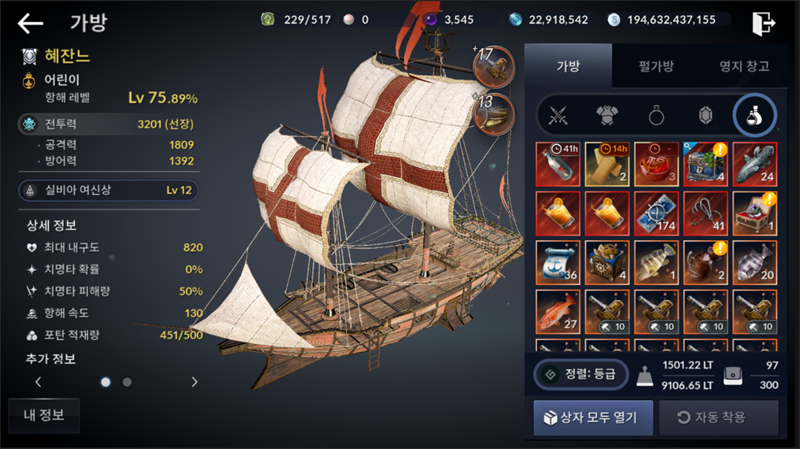Screen dimensions: 800x449
Task: Go to next detail page with right chevron
Action: pyautogui.click(x=194, y=382)
